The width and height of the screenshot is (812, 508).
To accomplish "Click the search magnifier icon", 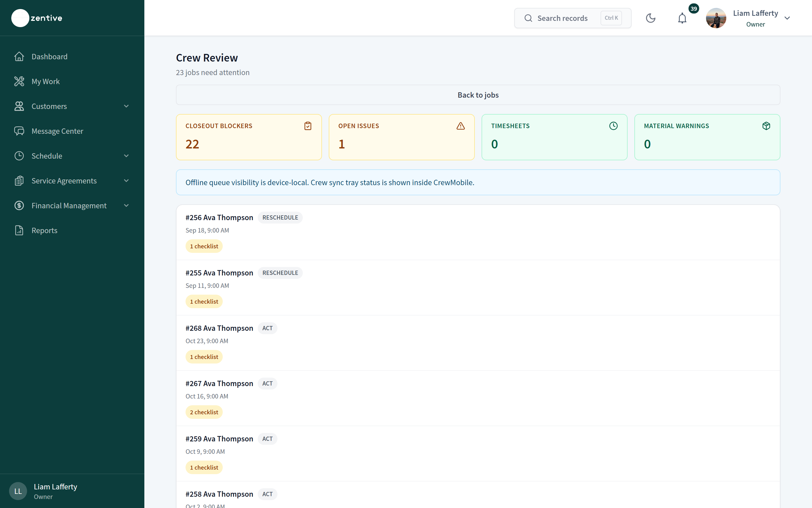I will 528,18.
